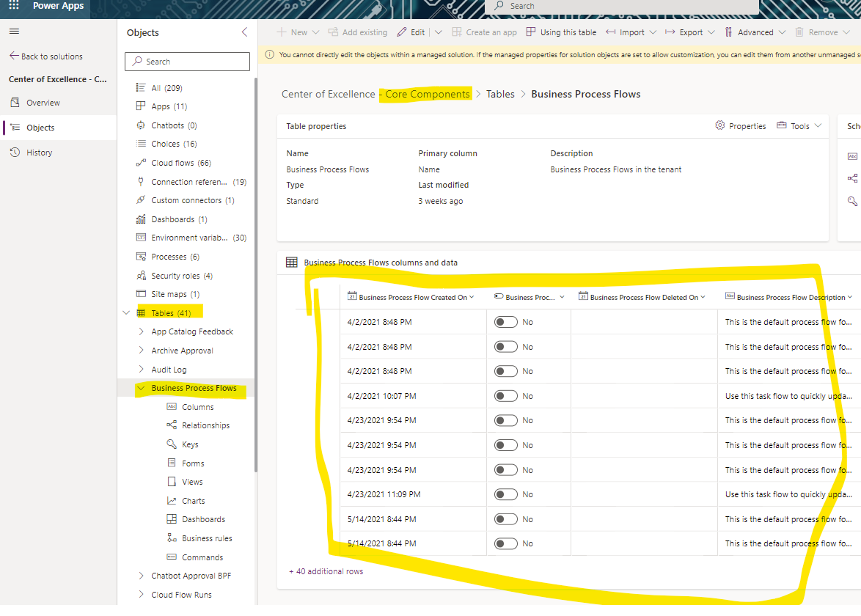
Task: Open the Keys icon in the schema panel
Action: [851, 201]
